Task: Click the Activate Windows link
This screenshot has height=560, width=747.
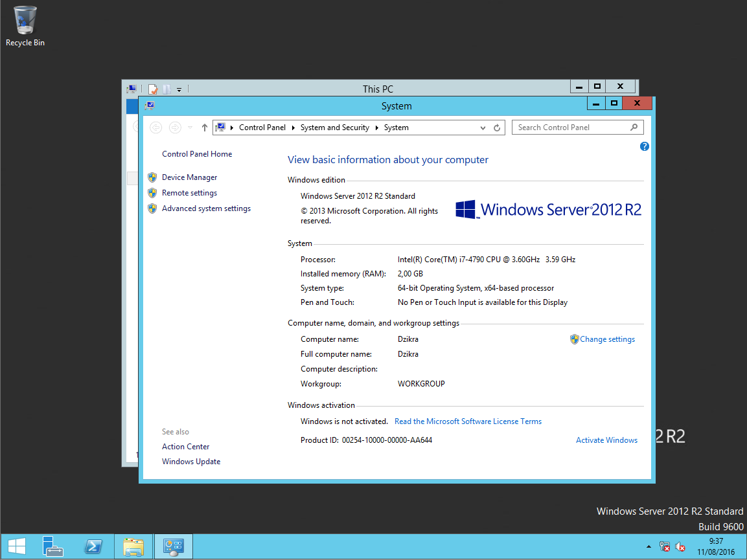Action: pyautogui.click(x=606, y=440)
